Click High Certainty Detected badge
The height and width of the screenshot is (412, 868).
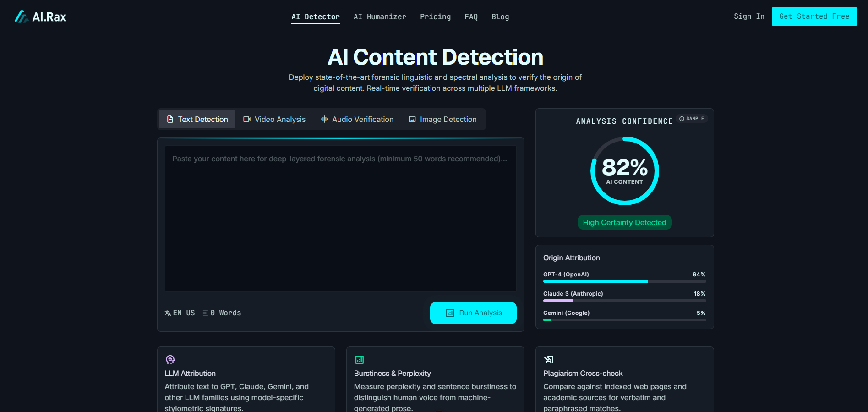click(x=624, y=222)
